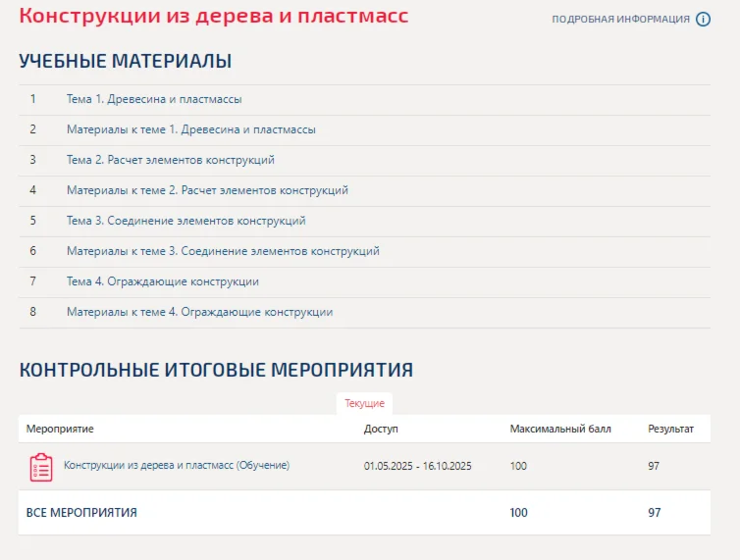
Task: Click the clipboard icon in the Обучение row
Action: [x=41, y=467]
